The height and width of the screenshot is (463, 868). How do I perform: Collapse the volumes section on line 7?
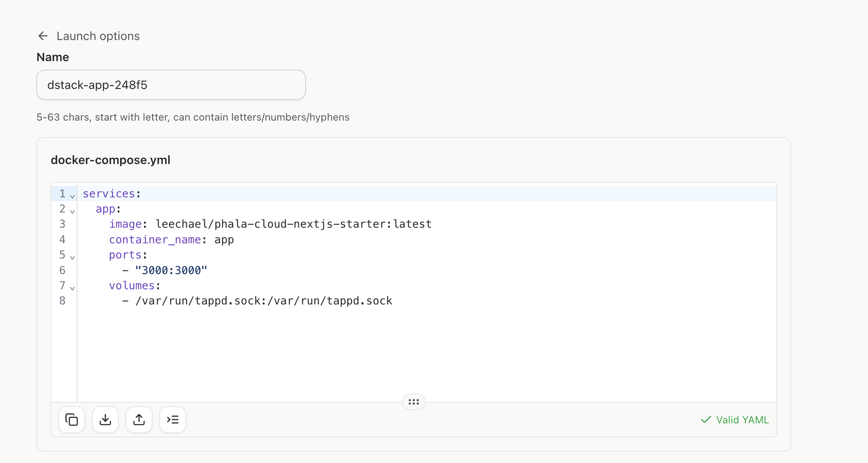click(72, 288)
